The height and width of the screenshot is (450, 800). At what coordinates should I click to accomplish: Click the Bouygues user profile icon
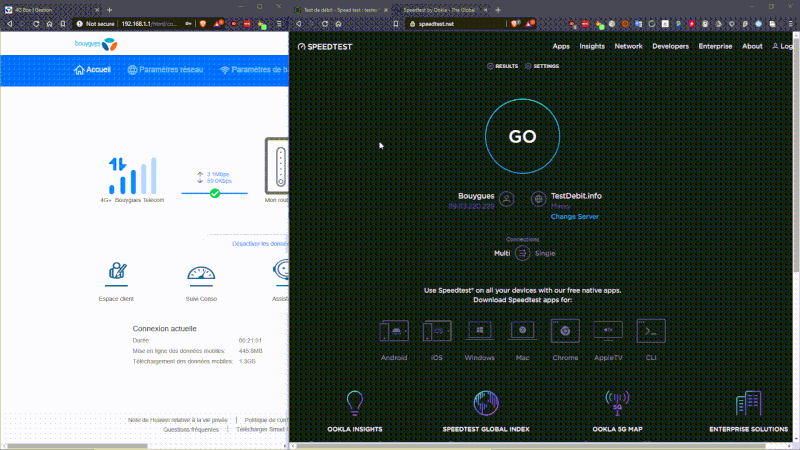pos(507,198)
